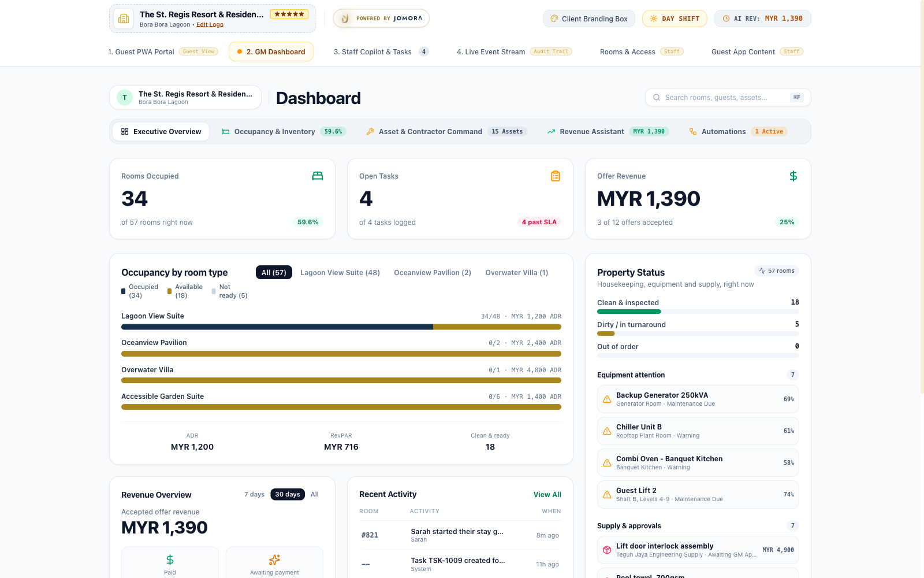Viewport: 924px width, 578px height.
Task: Click warning icon on Chiller Unit B
Action: click(607, 431)
